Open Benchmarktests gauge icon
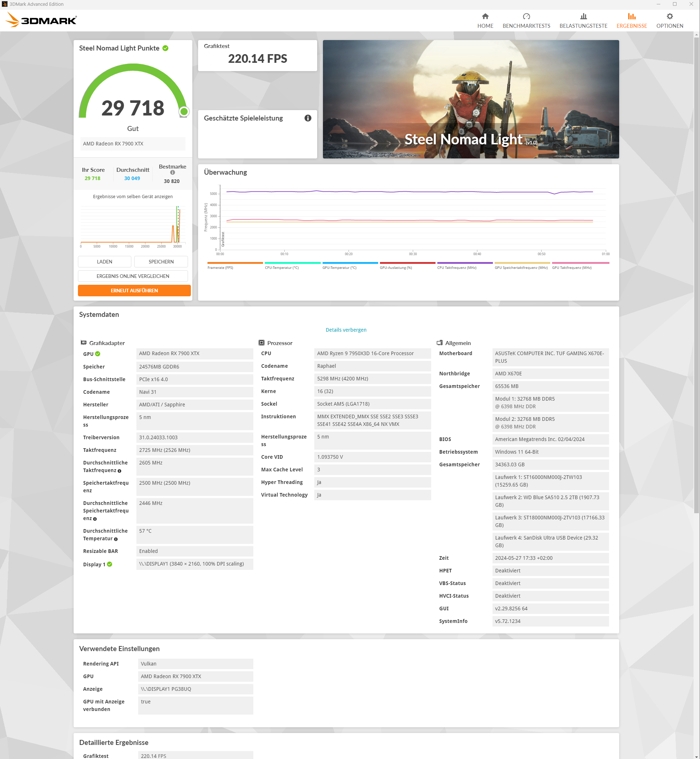Screen dimensions: 700x759 click(526, 16)
